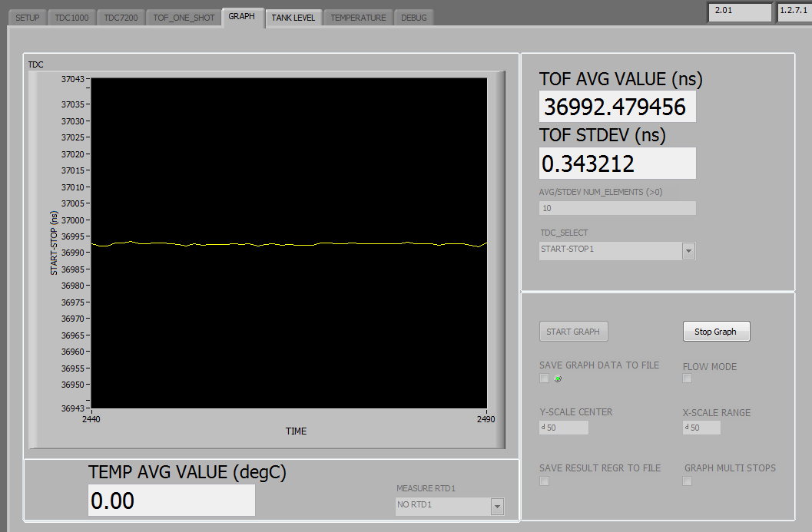Click the TDC graph title label
Image resolution: width=812 pixels, height=532 pixels.
pos(36,64)
